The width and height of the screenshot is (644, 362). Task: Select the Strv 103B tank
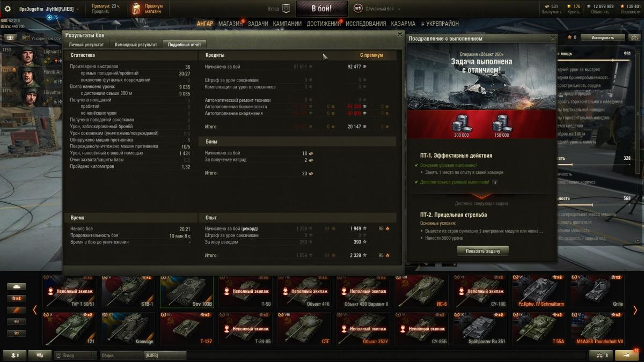click(187, 291)
